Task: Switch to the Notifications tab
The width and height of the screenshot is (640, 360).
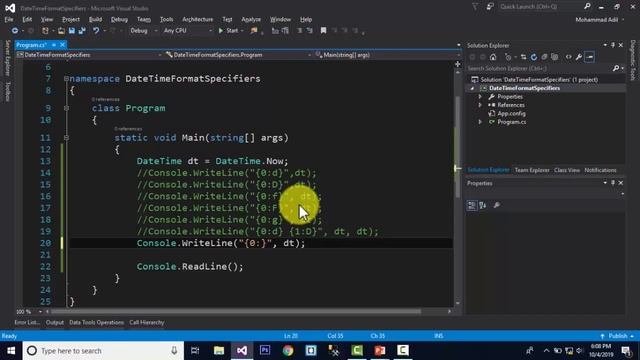Action: pyautogui.click(x=600, y=170)
